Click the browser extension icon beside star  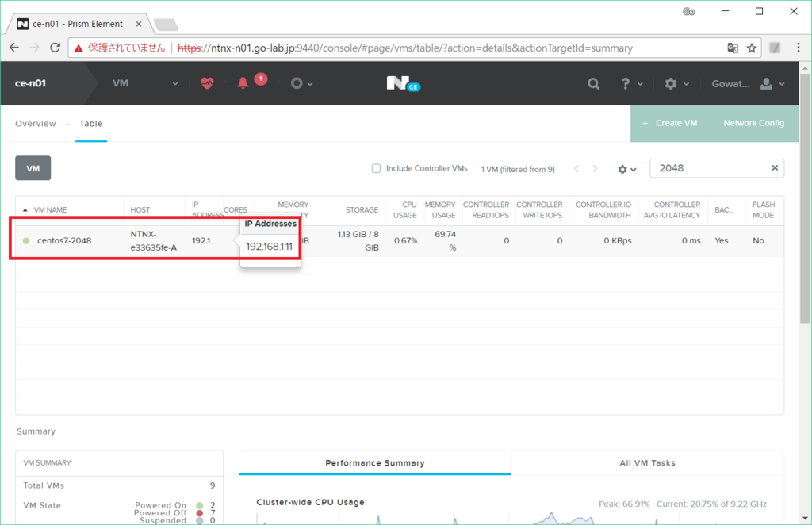775,48
